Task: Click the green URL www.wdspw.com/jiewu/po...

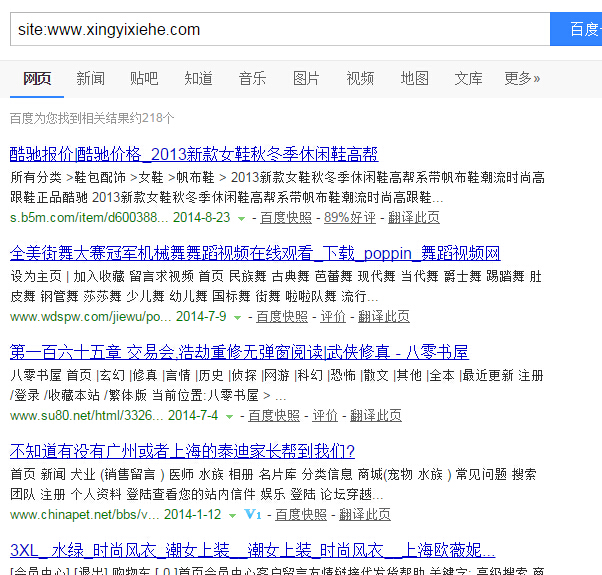Action: (x=91, y=317)
